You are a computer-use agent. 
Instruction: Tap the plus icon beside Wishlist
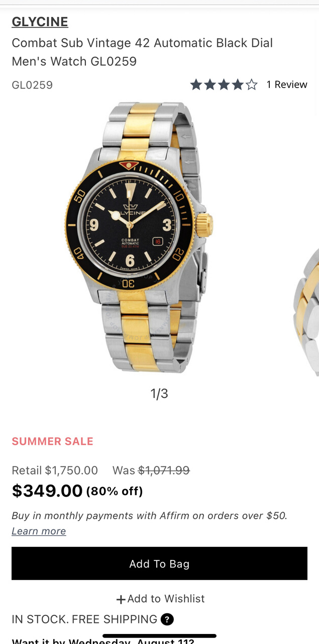tap(121, 599)
